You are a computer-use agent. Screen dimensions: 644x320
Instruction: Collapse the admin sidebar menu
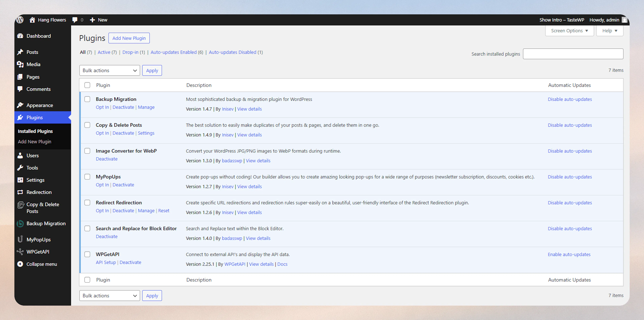(41, 264)
